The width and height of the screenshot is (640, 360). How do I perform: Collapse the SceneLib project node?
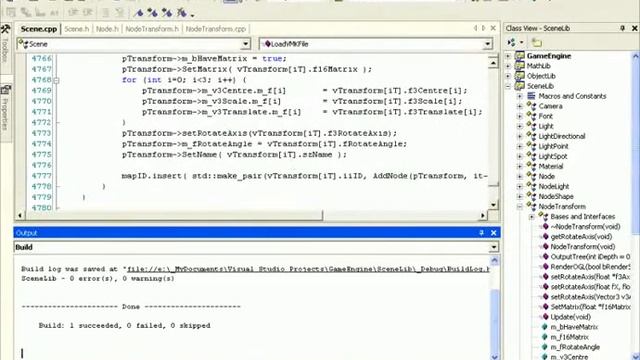pyautogui.click(x=508, y=86)
